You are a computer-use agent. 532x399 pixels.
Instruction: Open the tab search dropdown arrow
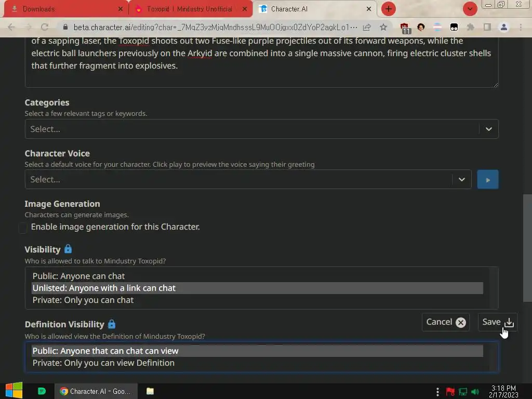(x=470, y=9)
